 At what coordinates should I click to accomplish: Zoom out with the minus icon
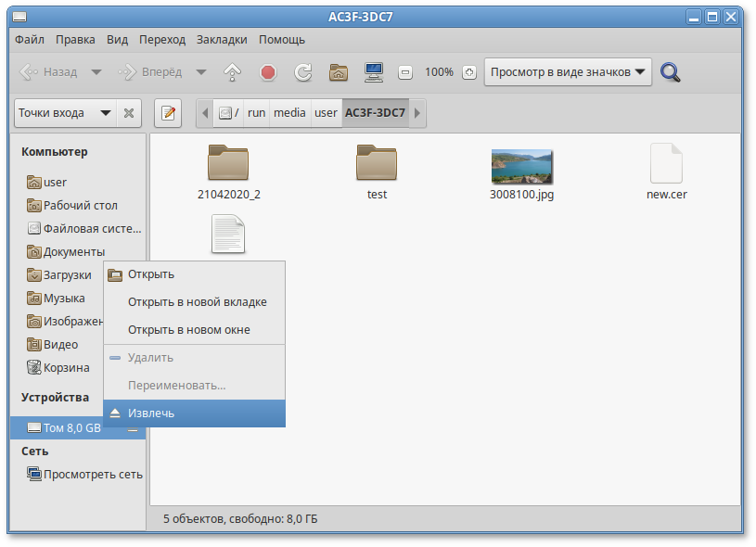(405, 72)
